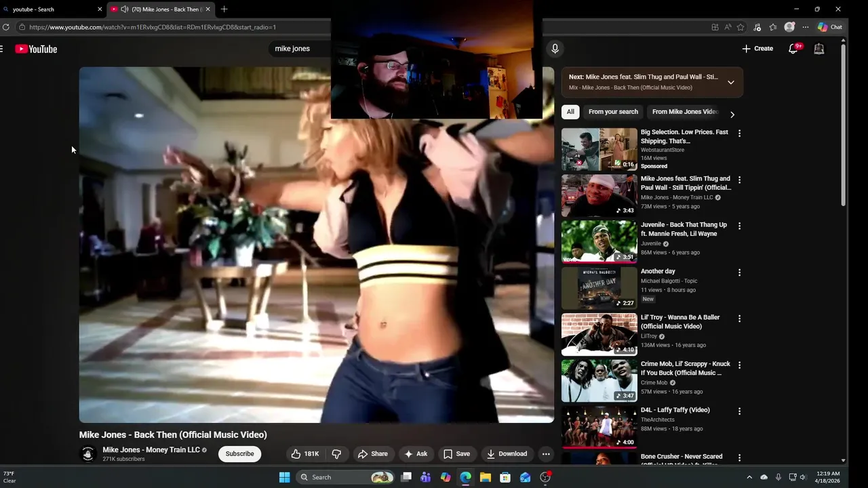Open the Mike Jones channel avatar

pyautogui.click(x=87, y=454)
